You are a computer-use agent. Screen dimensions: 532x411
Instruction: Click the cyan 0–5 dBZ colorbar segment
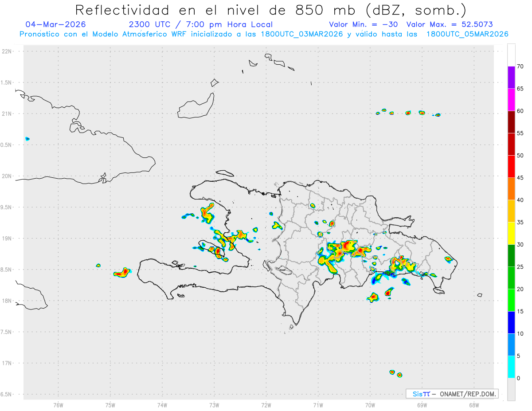[511, 367]
